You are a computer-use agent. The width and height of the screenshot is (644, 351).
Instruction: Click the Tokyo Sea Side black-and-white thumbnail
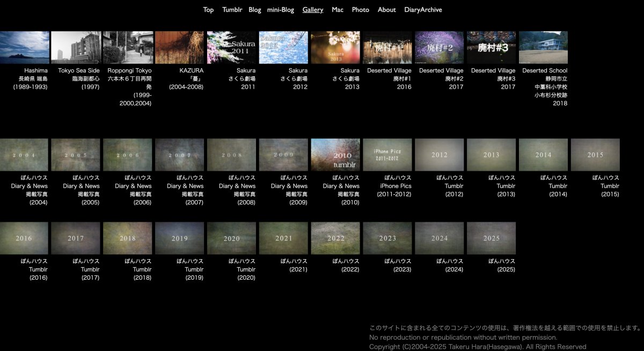click(76, 47)
